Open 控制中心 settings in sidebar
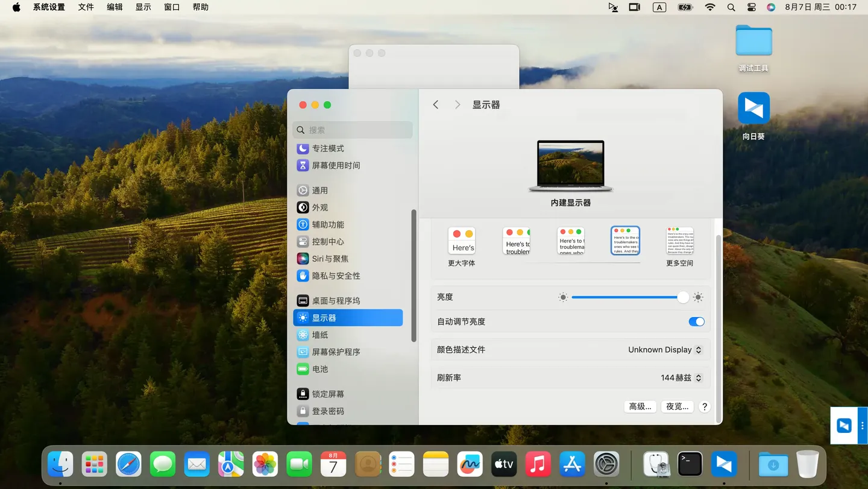 (327, 242)
